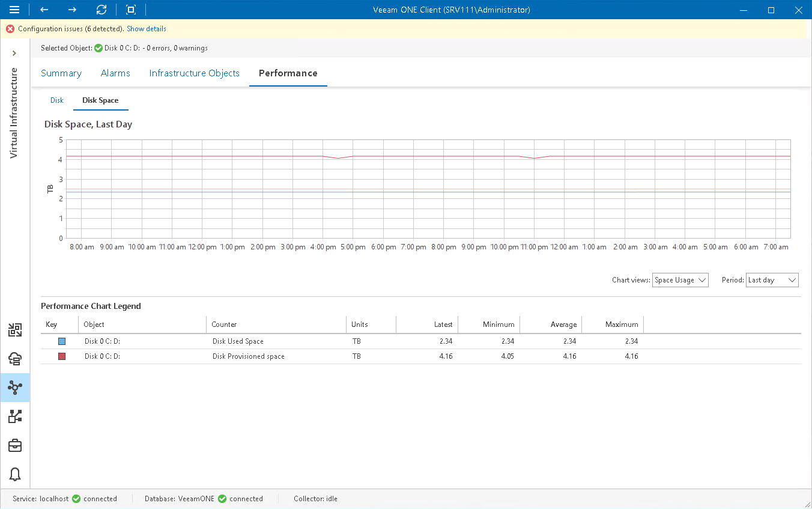This screenshot has height=509, width=812.
Task: Switch to the Infrastructure Objects tab
Action: click(194, 73)
